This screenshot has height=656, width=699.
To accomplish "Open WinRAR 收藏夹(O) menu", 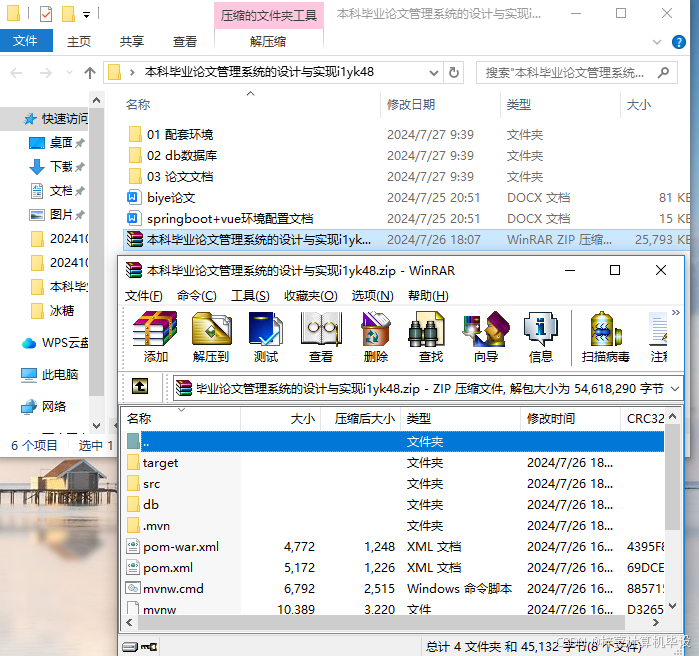I will point(311,295).
